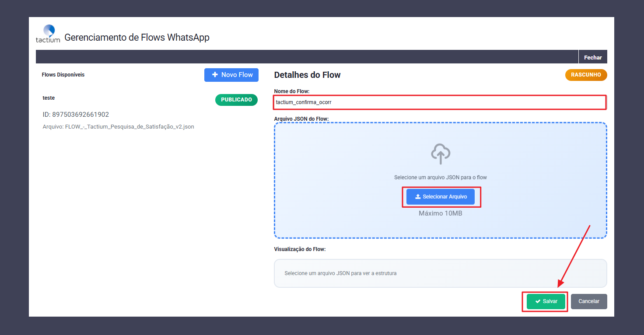Image resolution: width=644 pixels, height=335 pixels.
Task: Click the Visualização do Flow preview box
Action: coord(440,273)
